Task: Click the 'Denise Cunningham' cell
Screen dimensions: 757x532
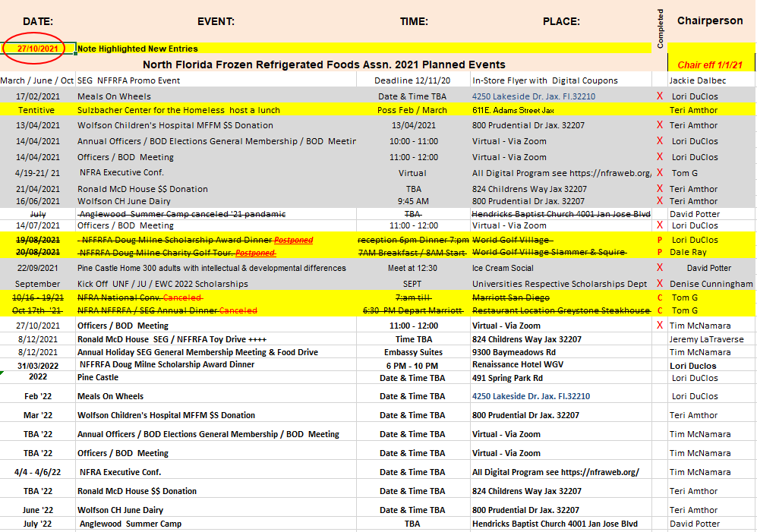Action: [x=711, y=284]
